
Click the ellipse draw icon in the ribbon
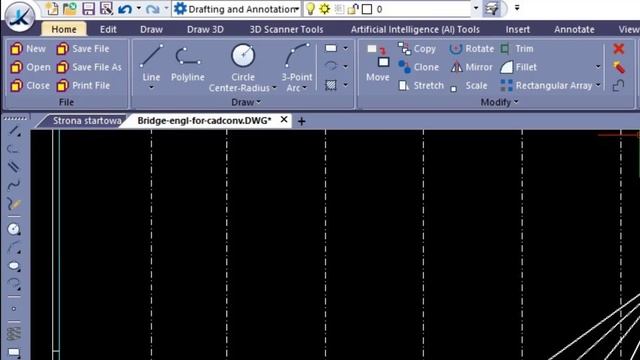click(331, 66)
